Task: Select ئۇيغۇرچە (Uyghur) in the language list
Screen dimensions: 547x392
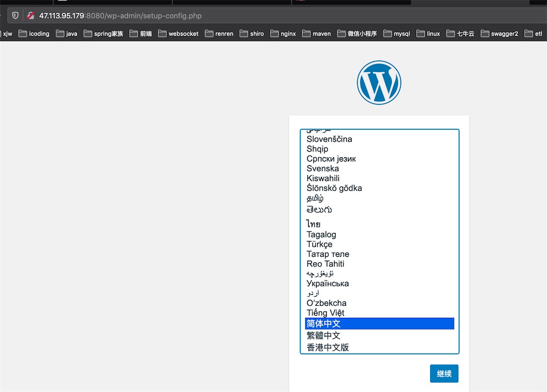Action: coord(380,273)
